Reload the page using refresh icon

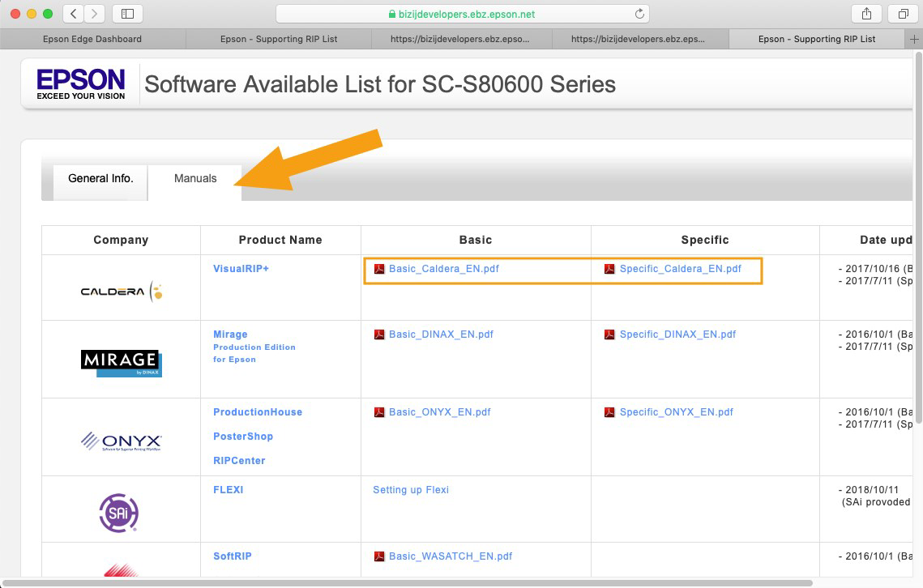click(x=639, y=14)
